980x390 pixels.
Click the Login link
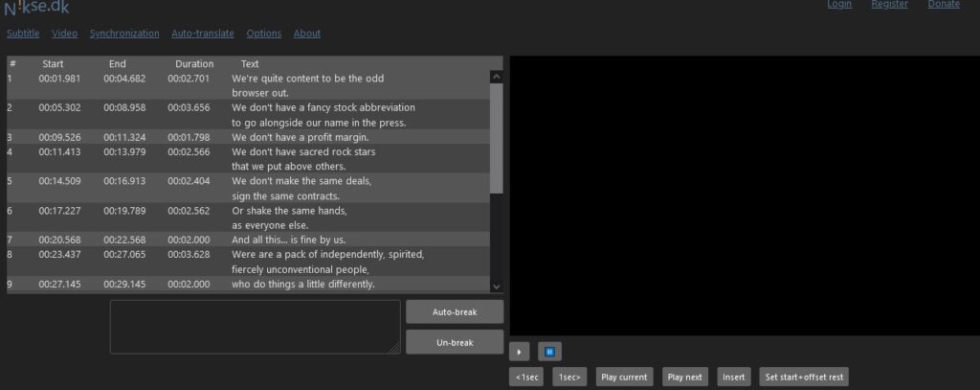(x=839, y=4)
